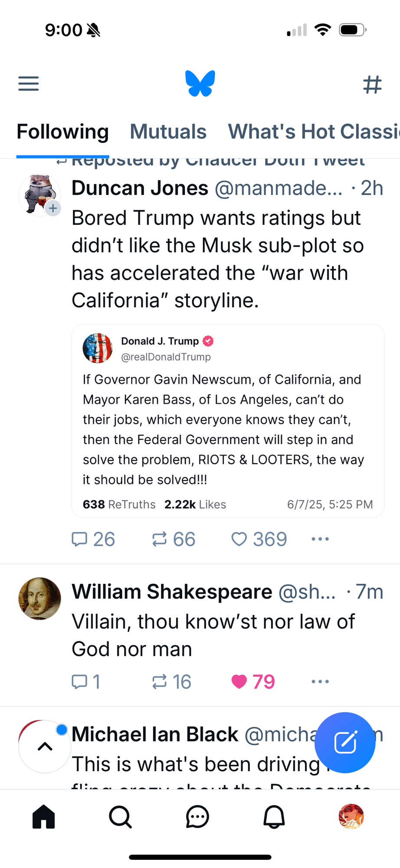This screenshot has height=868, width=400.
Task: Open the hamburger menu
Action: (x=29, y=83)
